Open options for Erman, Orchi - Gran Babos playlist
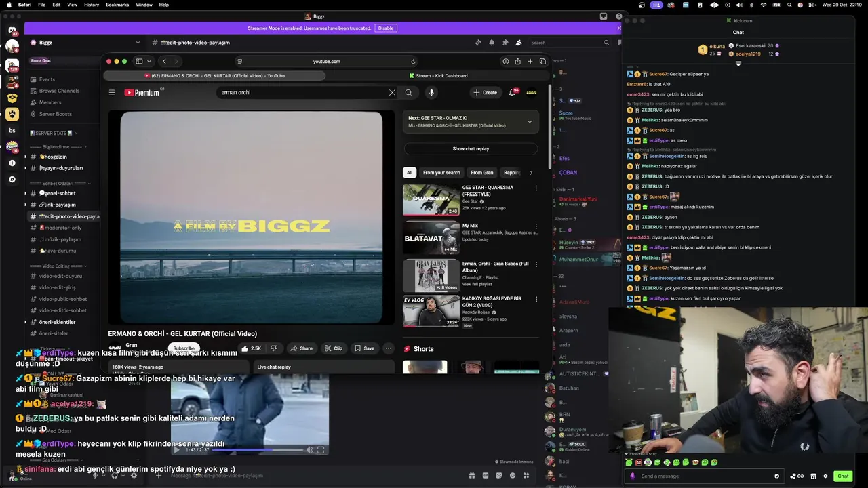Image resolution: width=868 pixels, height=488 pixels. click(x=536, y=264)
